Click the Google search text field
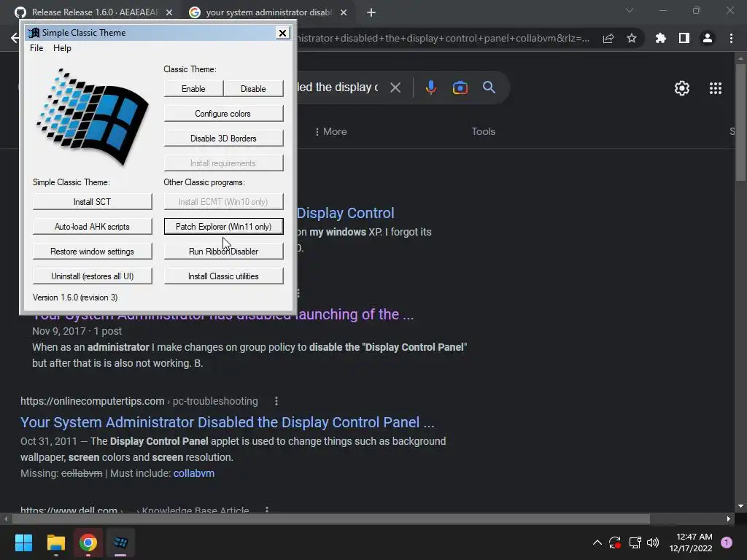 pyautogui.click(x=337, y=87)
